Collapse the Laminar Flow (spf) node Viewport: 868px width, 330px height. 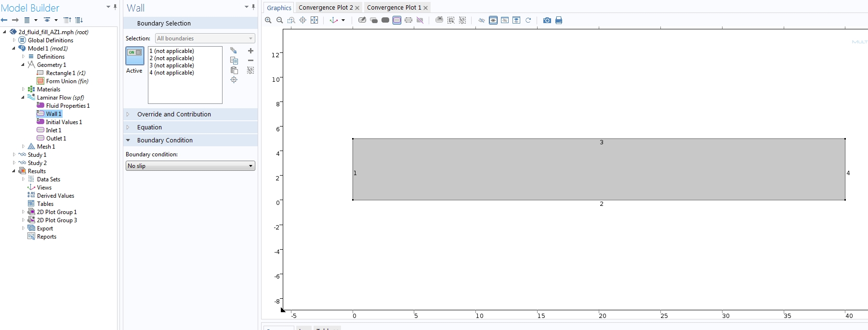click(23, 98)
